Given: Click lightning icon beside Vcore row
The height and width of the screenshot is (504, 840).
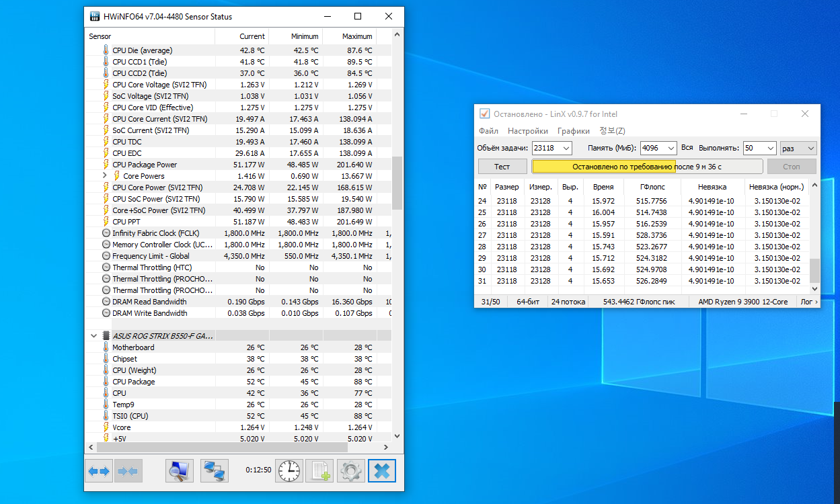Looking at the screenshot, I should 106,427.
